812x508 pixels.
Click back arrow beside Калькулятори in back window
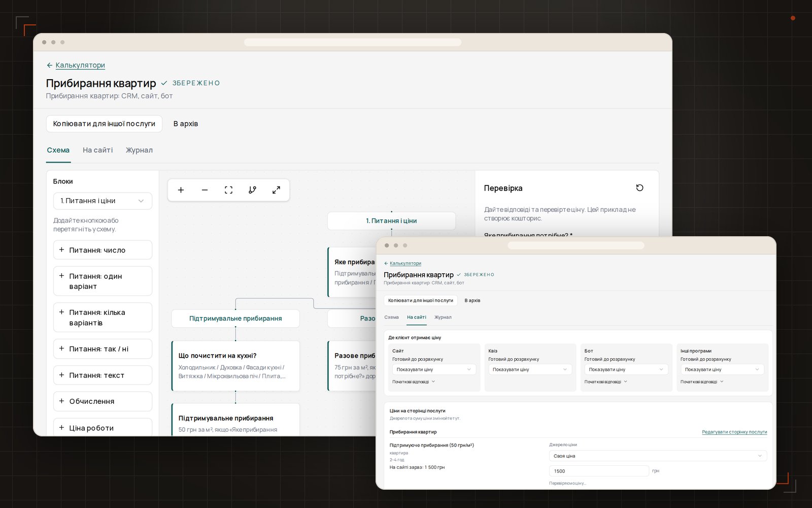(x=49, y=66)
